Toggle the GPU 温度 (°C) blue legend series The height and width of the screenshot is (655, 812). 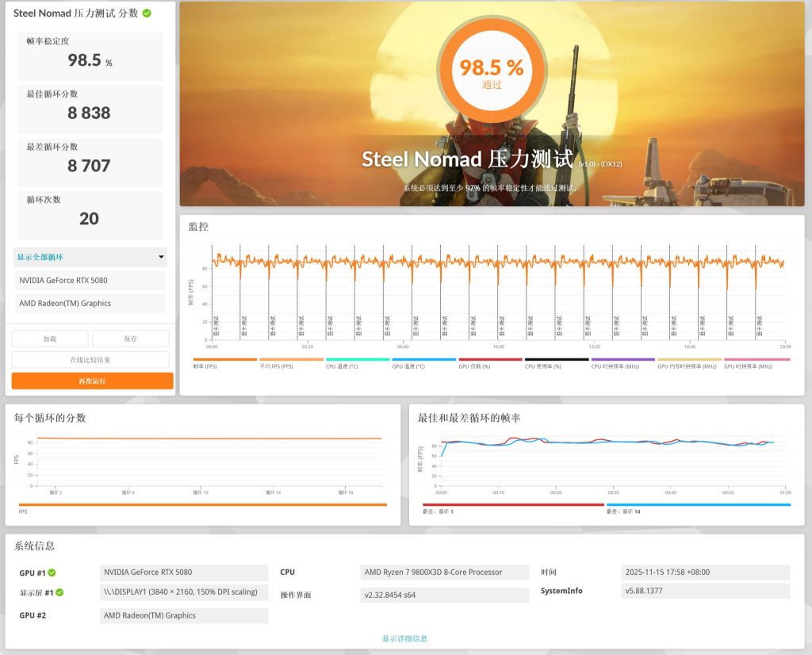(408, 366)
